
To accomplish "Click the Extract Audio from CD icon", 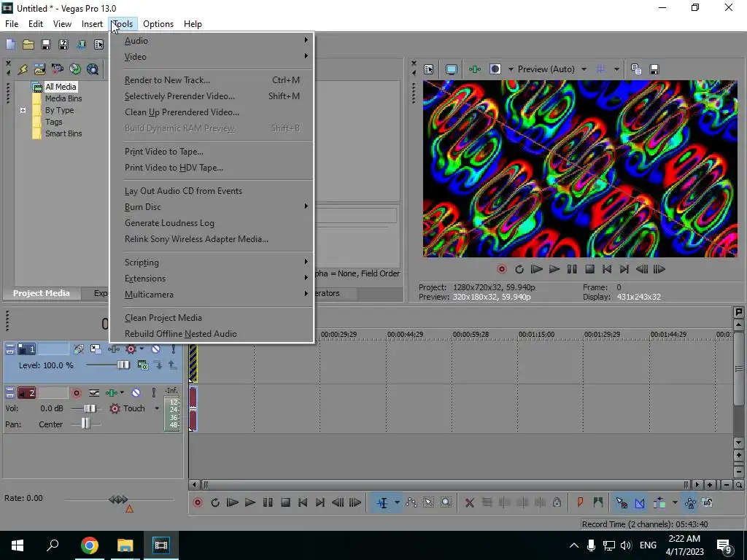I will (x=75, y=69).
